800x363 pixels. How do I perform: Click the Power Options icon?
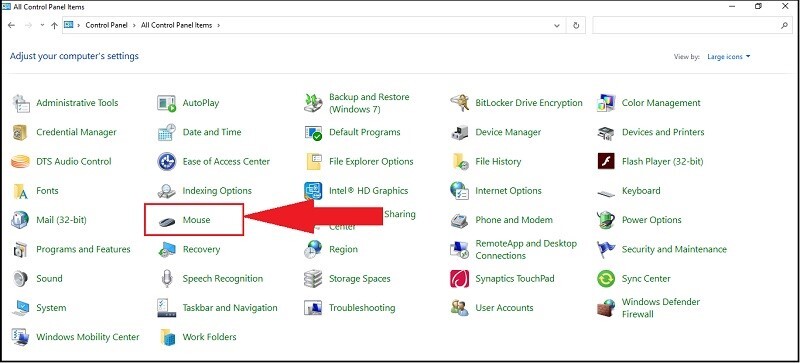point(606,220)
